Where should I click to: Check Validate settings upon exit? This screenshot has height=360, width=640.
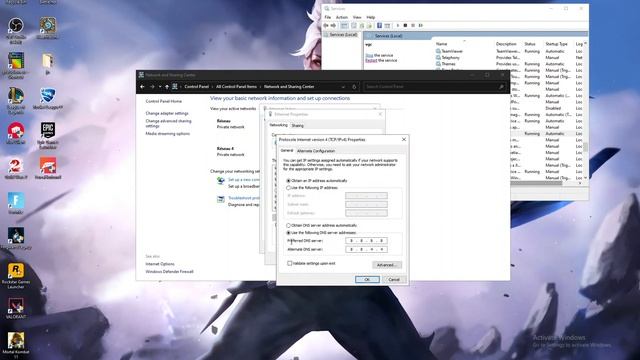point(289,263)
